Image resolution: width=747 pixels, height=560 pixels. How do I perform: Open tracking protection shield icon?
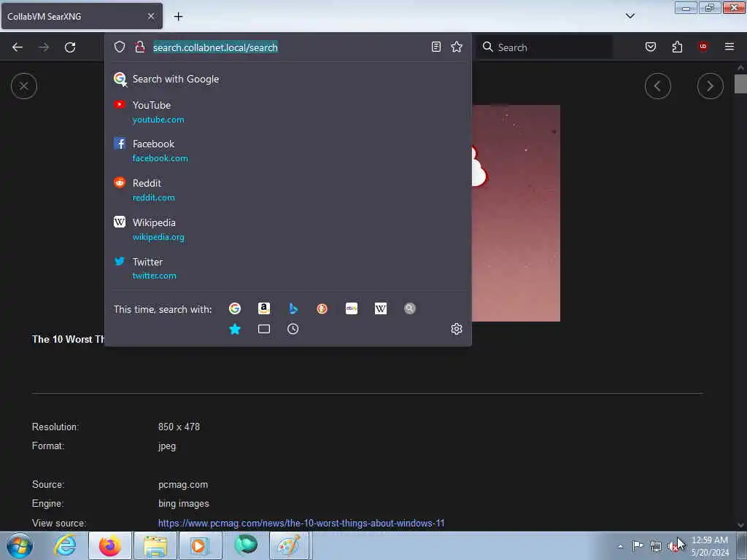tap(120, 47)
